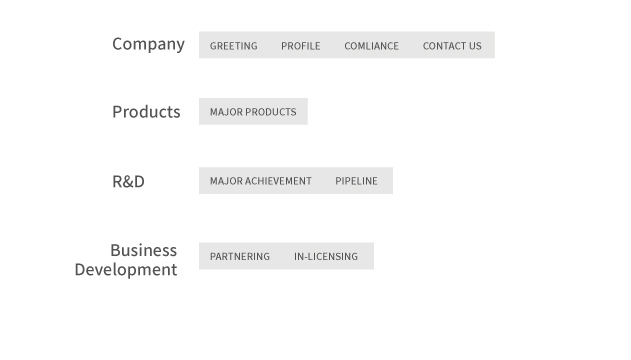The height and width of the screenshot is (360, 631).
Task: Open the Products main menu heading
Action: tap(146, 112)
